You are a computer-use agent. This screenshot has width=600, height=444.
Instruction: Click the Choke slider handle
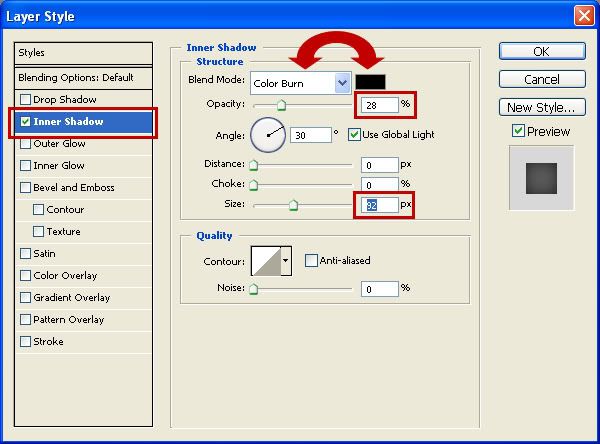(253, 185)
